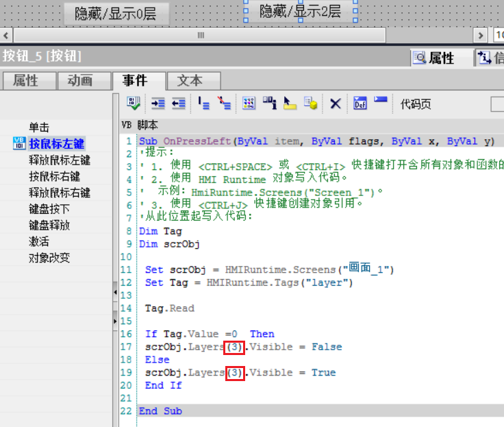Open the 文本 tab
Image resolution: width=504 pixels, height=427 pixels.
pyautogui.click(x=194, y=81)
